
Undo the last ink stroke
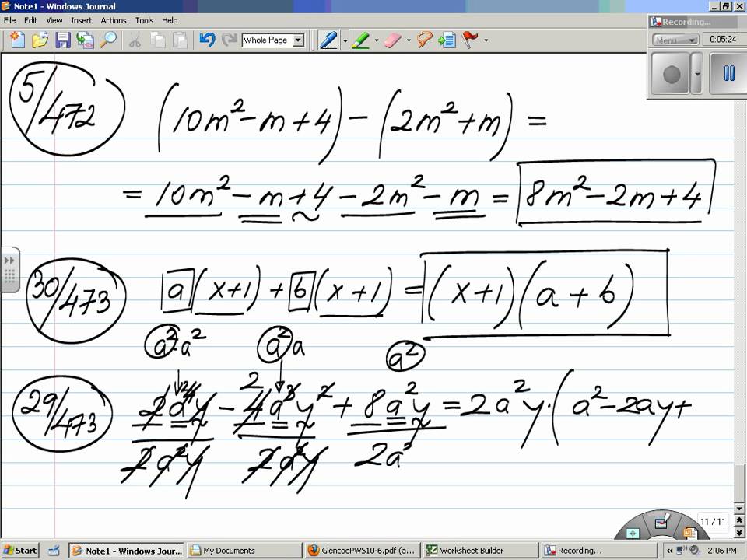click(x=207, y=40)
